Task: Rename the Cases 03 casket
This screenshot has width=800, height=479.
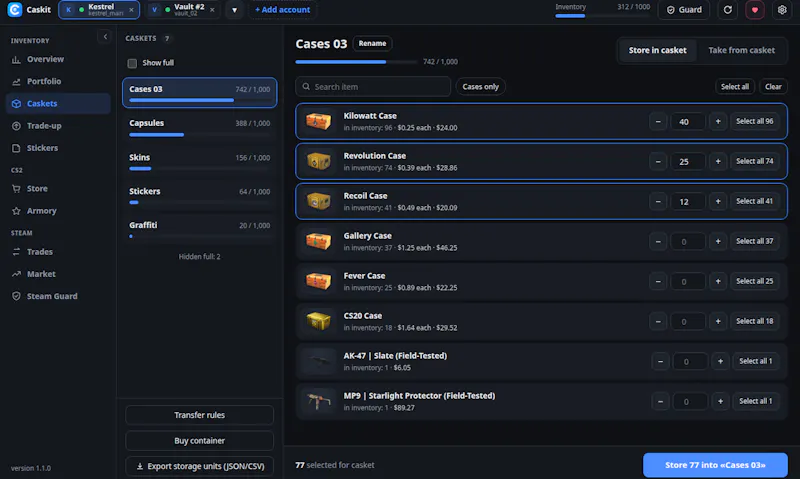Action: click(x=372, y=43)
